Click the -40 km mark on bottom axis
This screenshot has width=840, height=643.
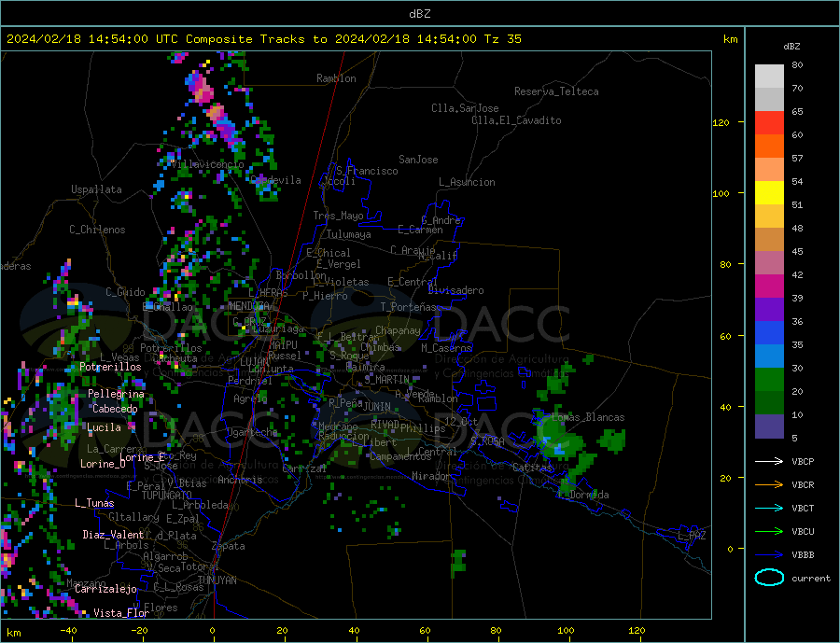68,631
